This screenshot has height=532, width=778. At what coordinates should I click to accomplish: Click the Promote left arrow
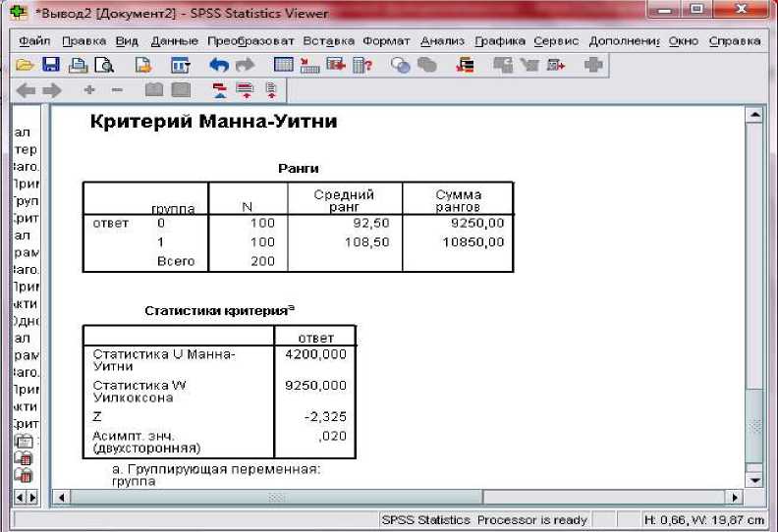click(x=26, y=90)
